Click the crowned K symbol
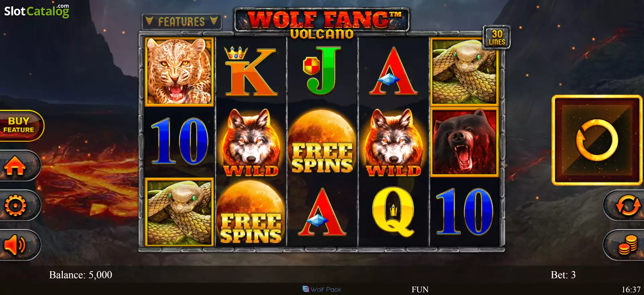The image size is (644, 295). [251, 71]
